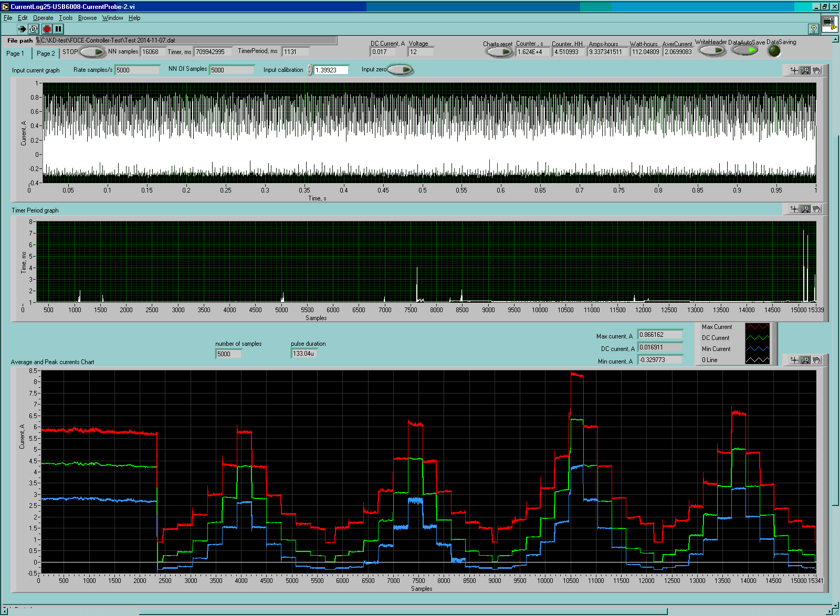Select cursor tool on Timer Period graph palette
Viewport: 840px width, 616px height.
click(x=794, y=209)
